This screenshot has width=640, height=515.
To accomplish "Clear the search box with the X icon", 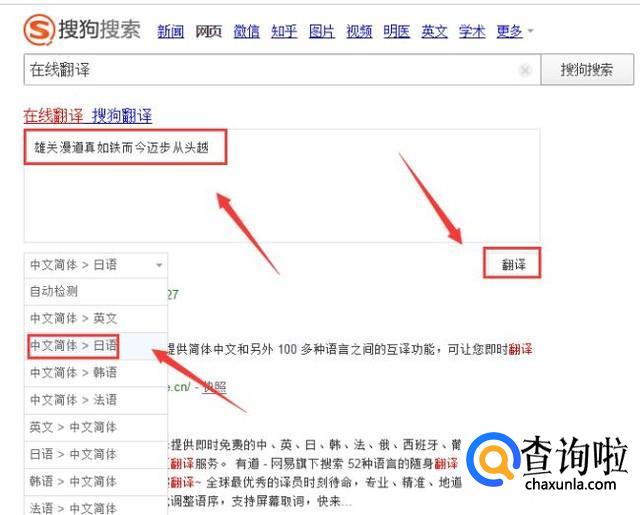I will point(525,71).
